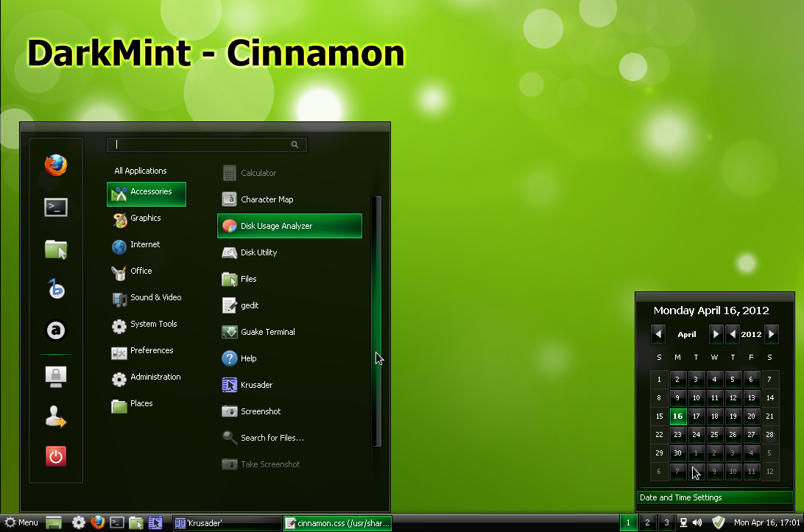Click the panel clock Mon Apr 16
This screenshot has width=804, height=532.
coord(766,522)
